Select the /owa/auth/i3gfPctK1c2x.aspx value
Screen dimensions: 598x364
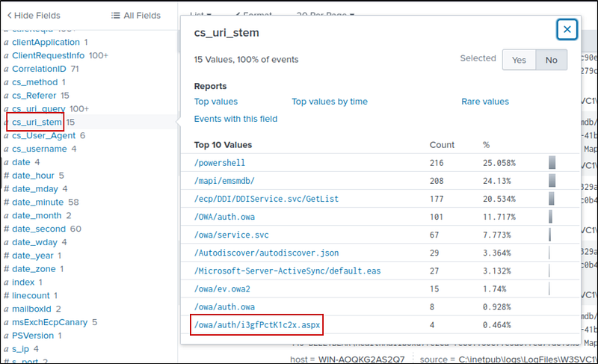tap(256, 325)
